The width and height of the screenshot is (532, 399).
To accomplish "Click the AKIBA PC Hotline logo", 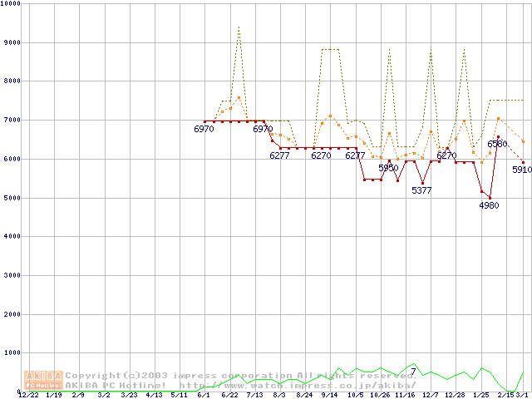I will point(43,380).
